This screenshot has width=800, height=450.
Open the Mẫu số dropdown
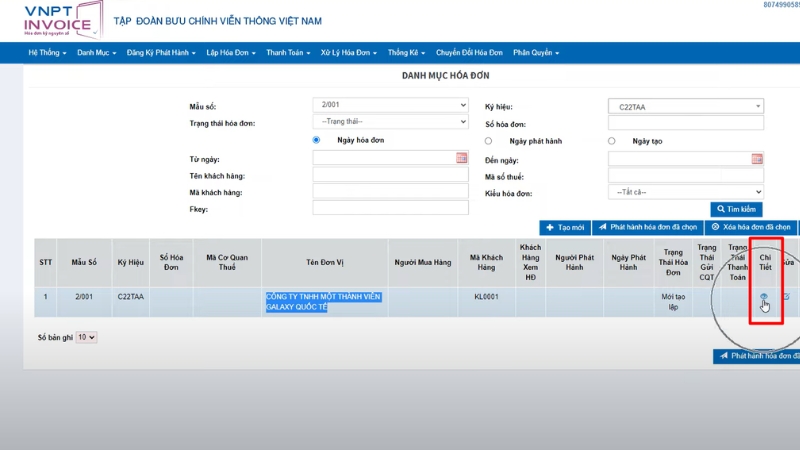tap(390, 105)
